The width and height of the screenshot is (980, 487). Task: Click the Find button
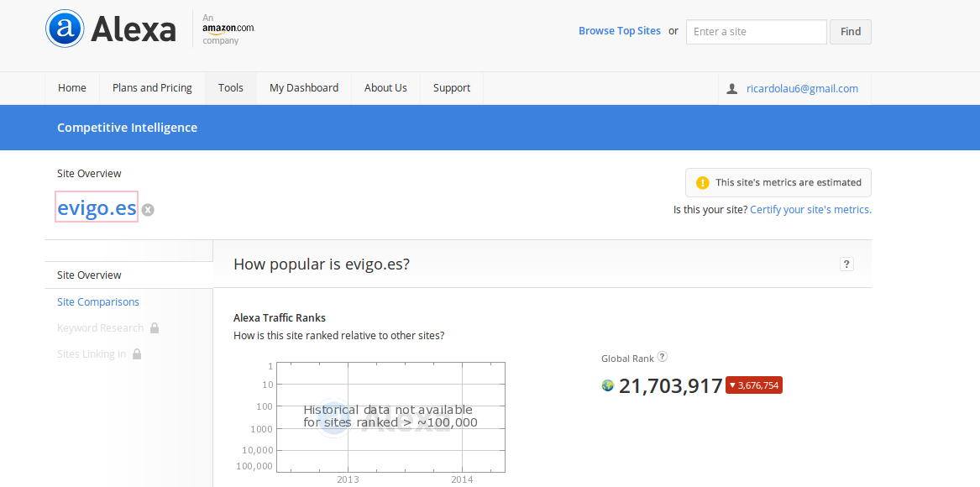click(x=851, y=32)
